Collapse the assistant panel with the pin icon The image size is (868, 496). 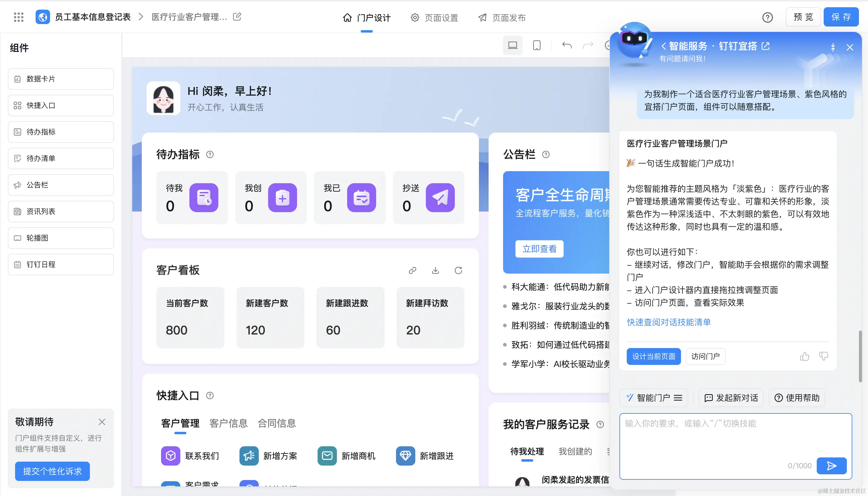833,47
